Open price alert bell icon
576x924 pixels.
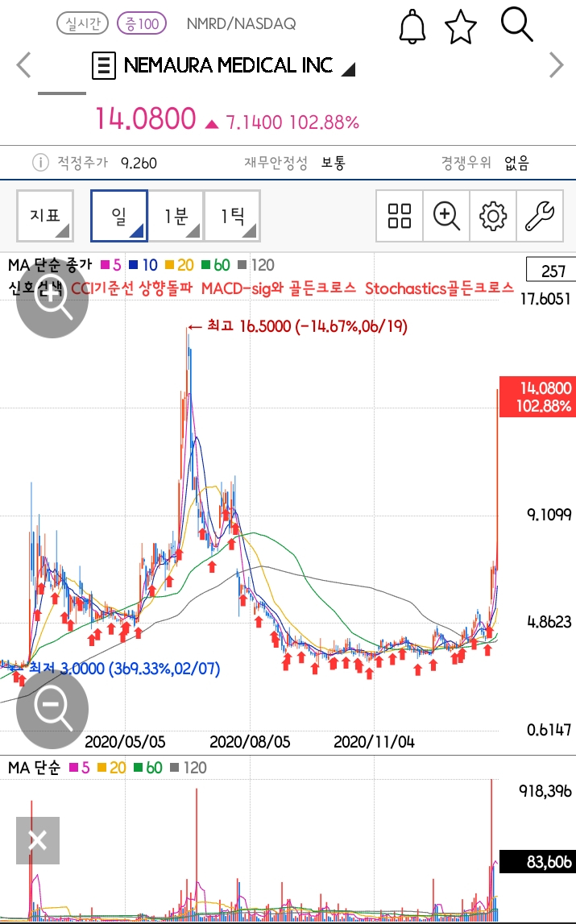click(412, 27)
